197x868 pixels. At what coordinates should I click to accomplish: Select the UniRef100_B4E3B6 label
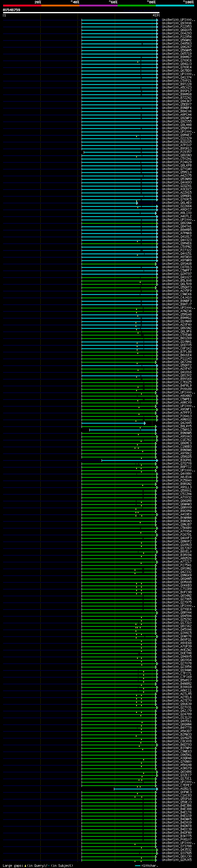pos(177,806)
